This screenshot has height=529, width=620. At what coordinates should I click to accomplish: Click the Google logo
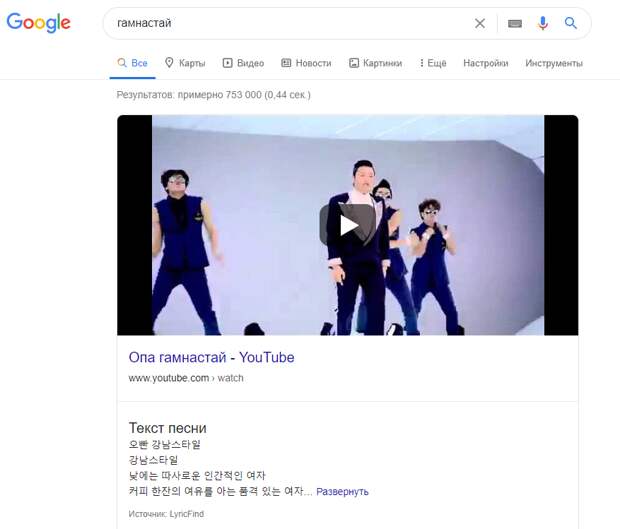pos(39,23)
